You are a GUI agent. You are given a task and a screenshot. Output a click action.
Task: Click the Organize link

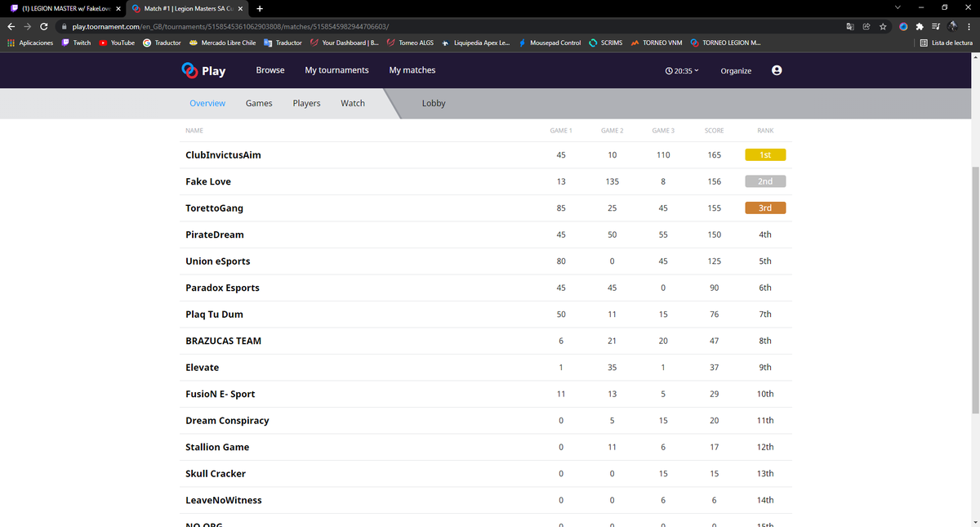(x=736, y=71)
